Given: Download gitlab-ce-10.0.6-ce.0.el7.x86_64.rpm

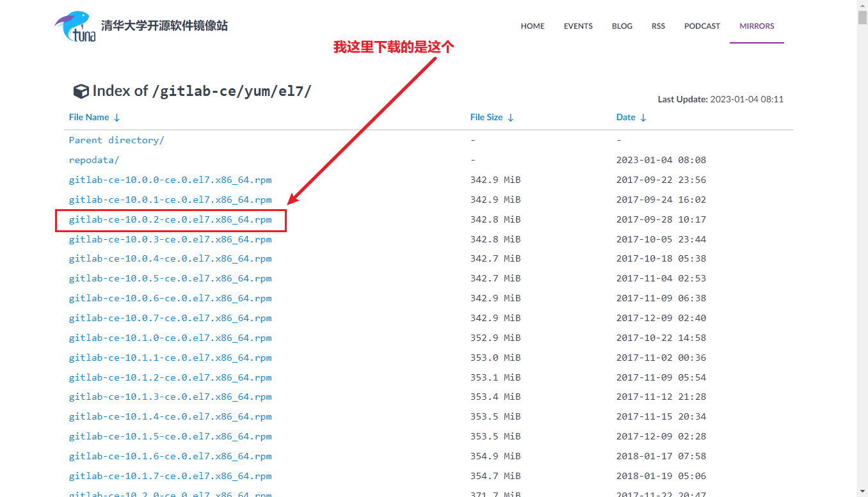Looking at the screenshot, I should [170, 298].
